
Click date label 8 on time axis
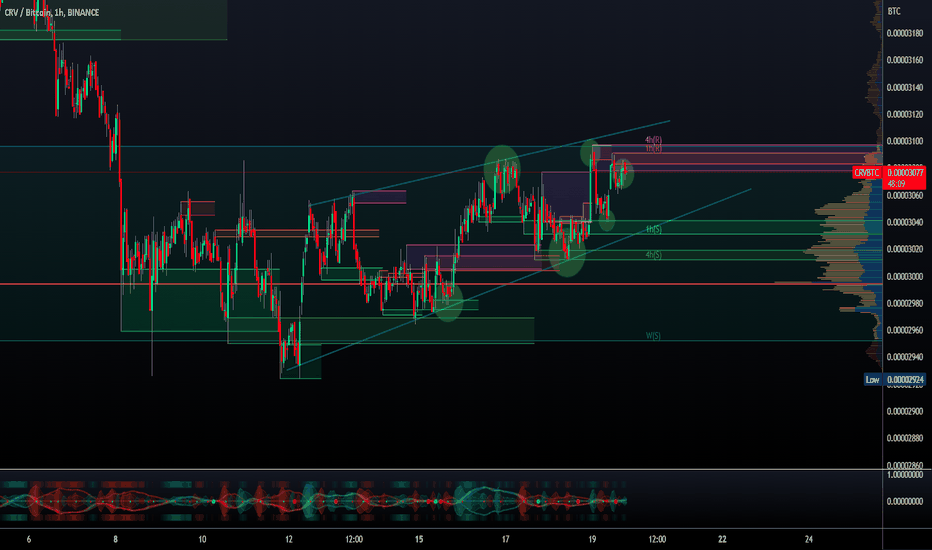pyautogui.click(x=115, y=539)
